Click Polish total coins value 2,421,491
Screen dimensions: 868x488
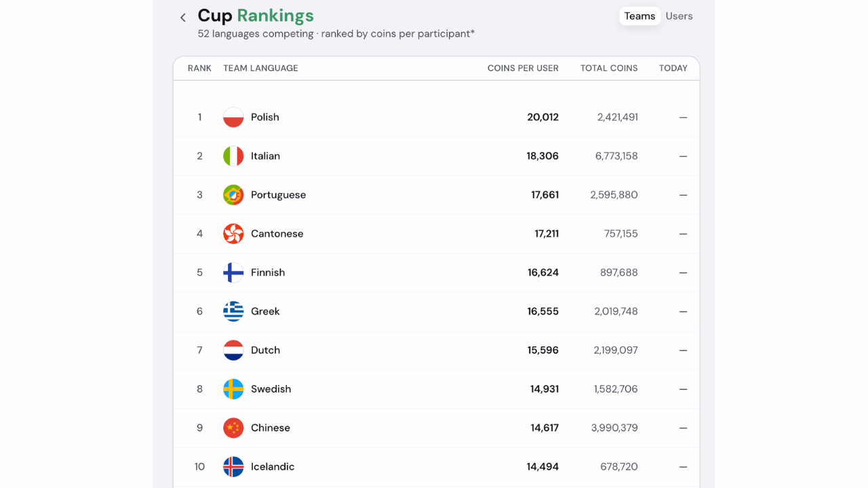coord(617,117)
